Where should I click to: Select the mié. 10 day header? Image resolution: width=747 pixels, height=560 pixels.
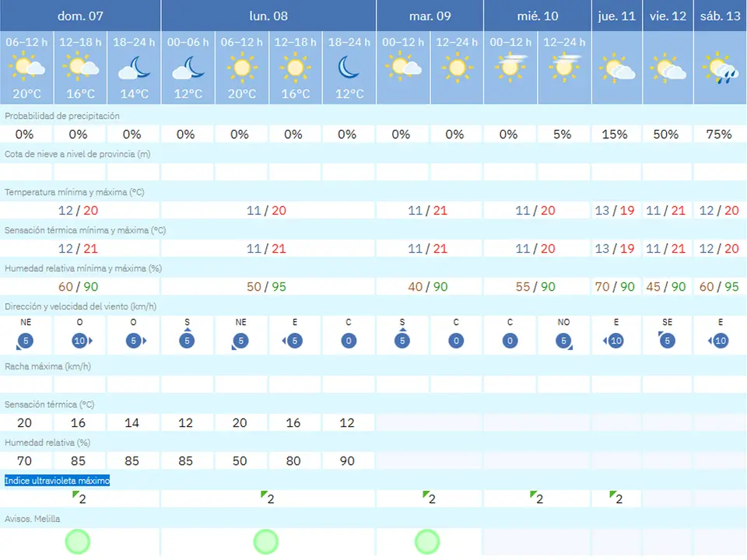coord(538,16)
